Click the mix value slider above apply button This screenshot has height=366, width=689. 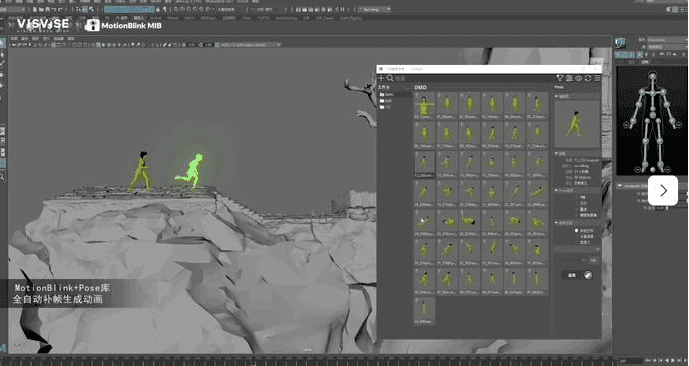click(589, 261)
